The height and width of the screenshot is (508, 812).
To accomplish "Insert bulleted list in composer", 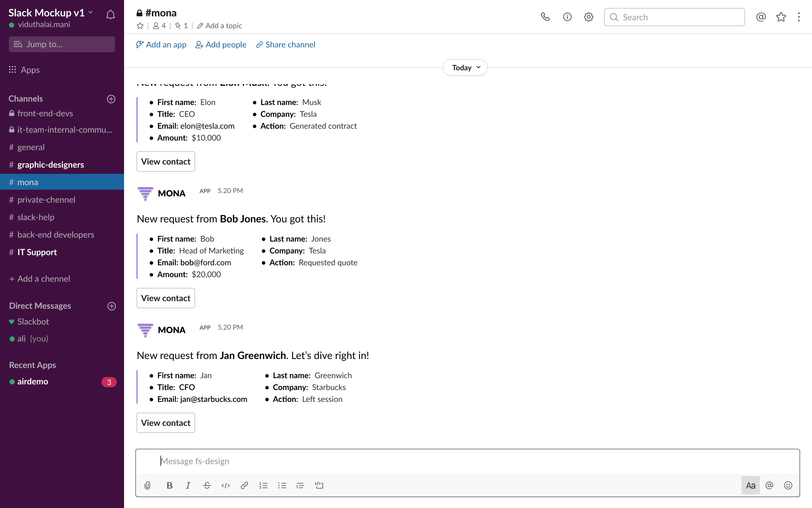I will (x=282, y=485).
